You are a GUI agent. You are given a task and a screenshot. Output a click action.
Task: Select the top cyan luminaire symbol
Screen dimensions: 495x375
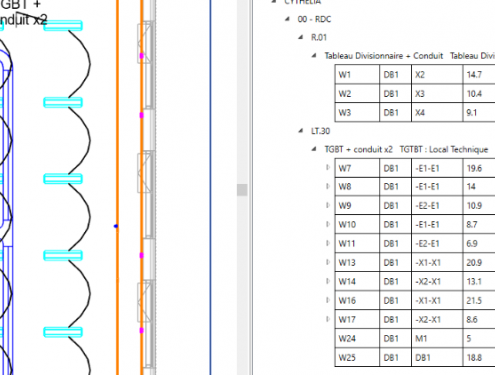[63, 26]
